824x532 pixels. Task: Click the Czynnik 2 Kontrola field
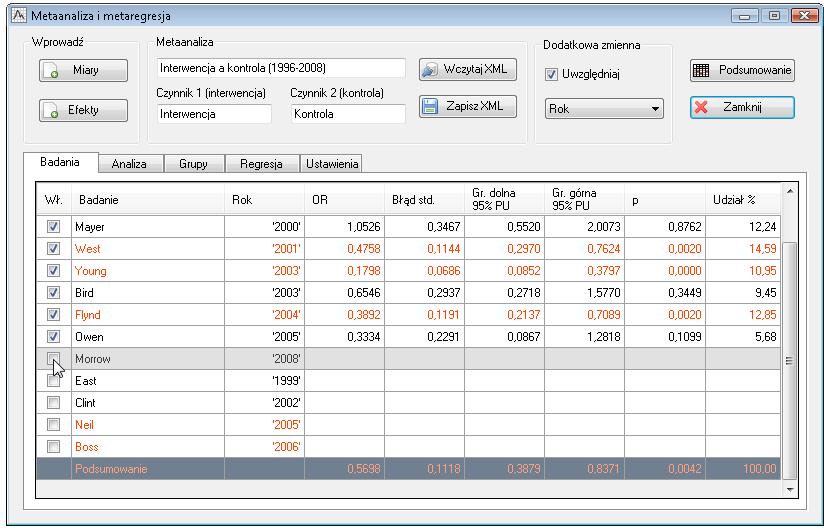point(348,114)
